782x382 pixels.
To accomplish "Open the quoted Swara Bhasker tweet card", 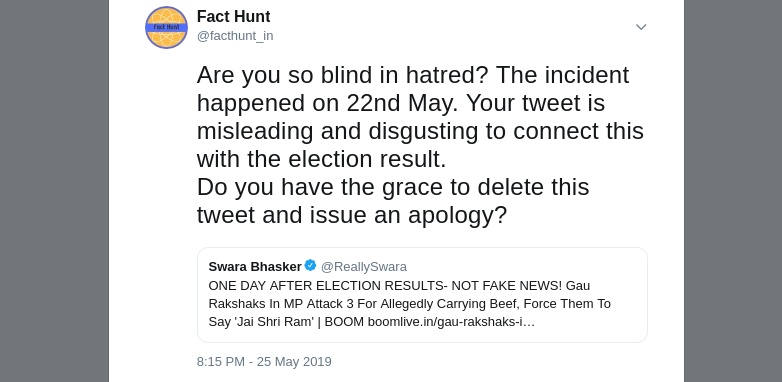I will 422,295.
